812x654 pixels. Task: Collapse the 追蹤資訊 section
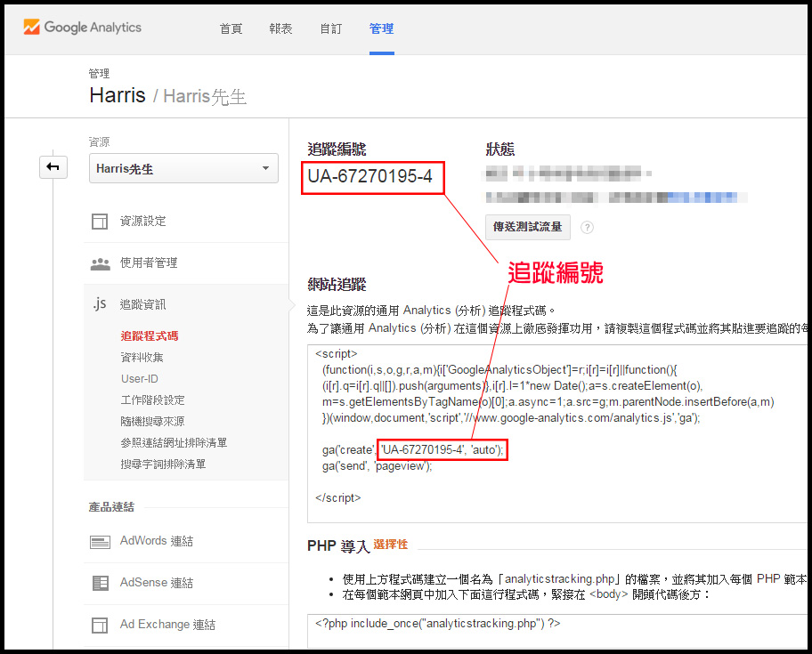tap(143, 304)
